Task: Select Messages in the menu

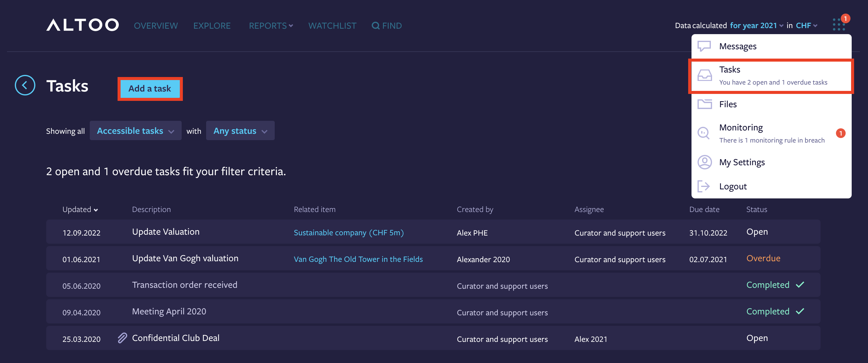Action: point(771,46)
